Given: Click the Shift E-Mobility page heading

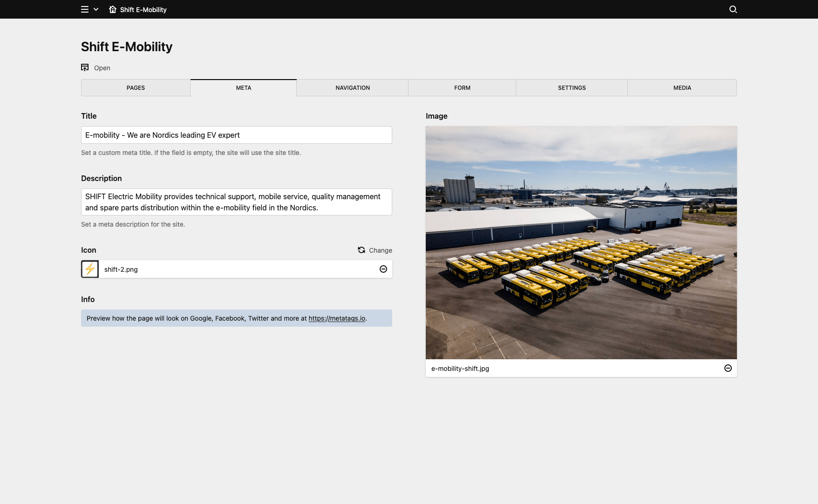Looking at the screenshot, I should coord(127,47).
